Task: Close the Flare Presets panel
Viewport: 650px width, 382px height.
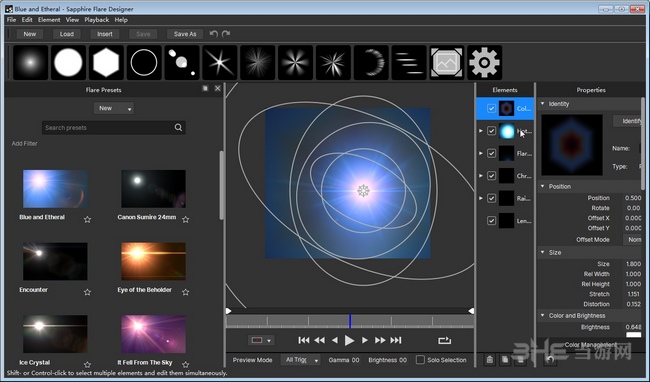Action: click(x=218, y=88)
